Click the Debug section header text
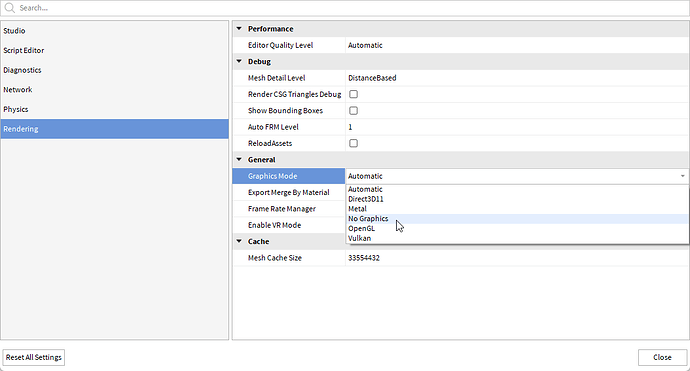 (x=259, y=62)
